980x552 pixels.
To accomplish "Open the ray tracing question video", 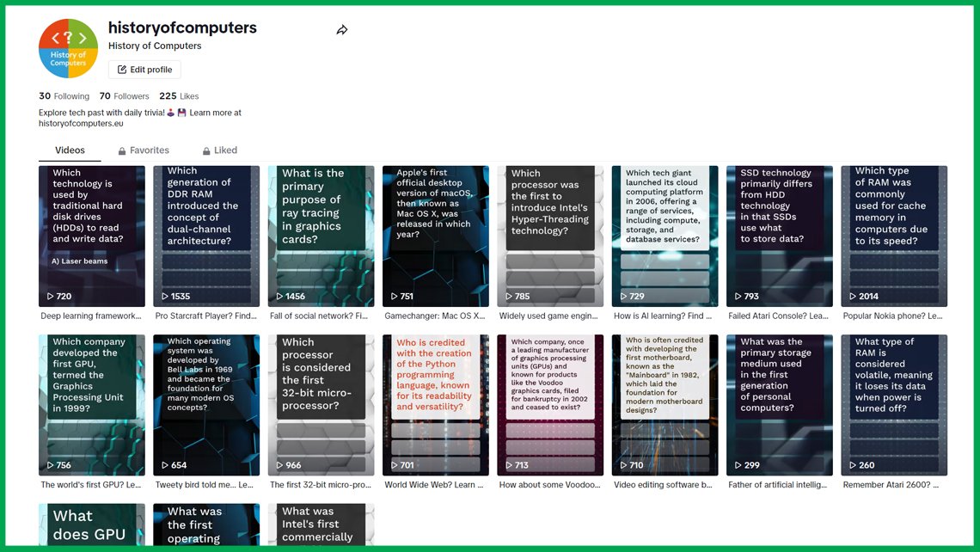I will pyautogui.click(x=322, y=236).
